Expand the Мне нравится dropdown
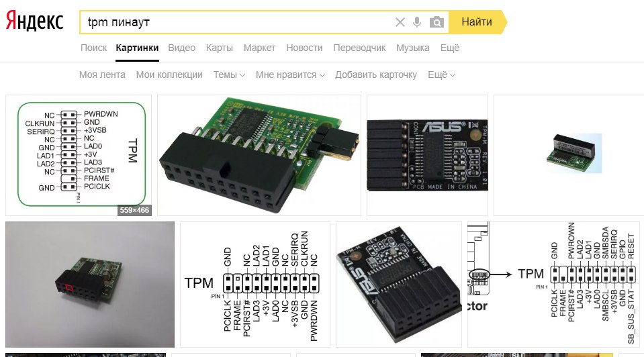Image resolution: width=644 pixels, height=357 pixels. pos(290,74)
